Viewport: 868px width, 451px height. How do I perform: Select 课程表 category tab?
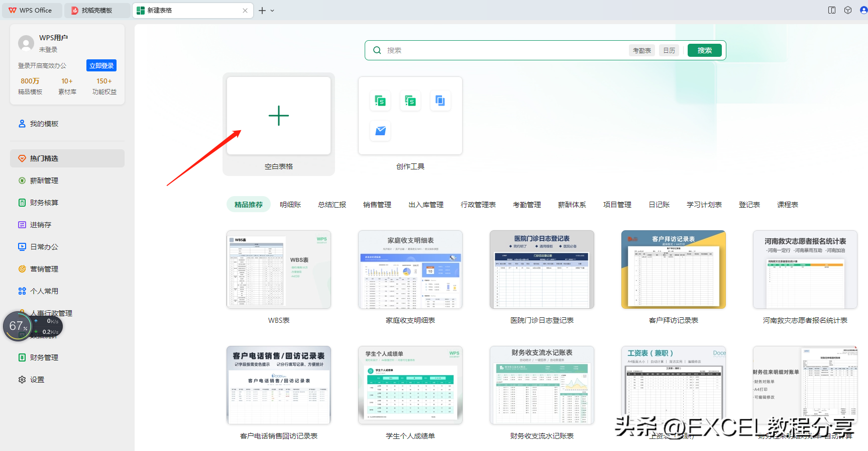tap(788, 205)
